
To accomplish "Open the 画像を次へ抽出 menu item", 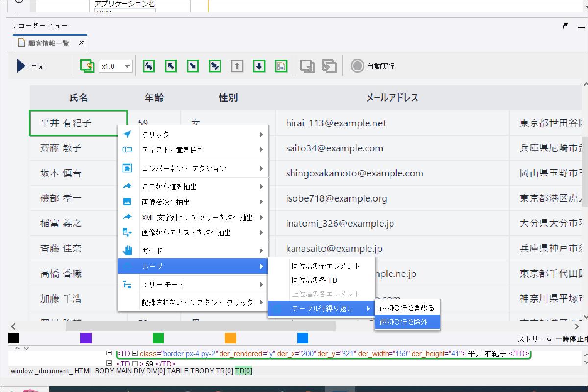I will tap(194, 202).
